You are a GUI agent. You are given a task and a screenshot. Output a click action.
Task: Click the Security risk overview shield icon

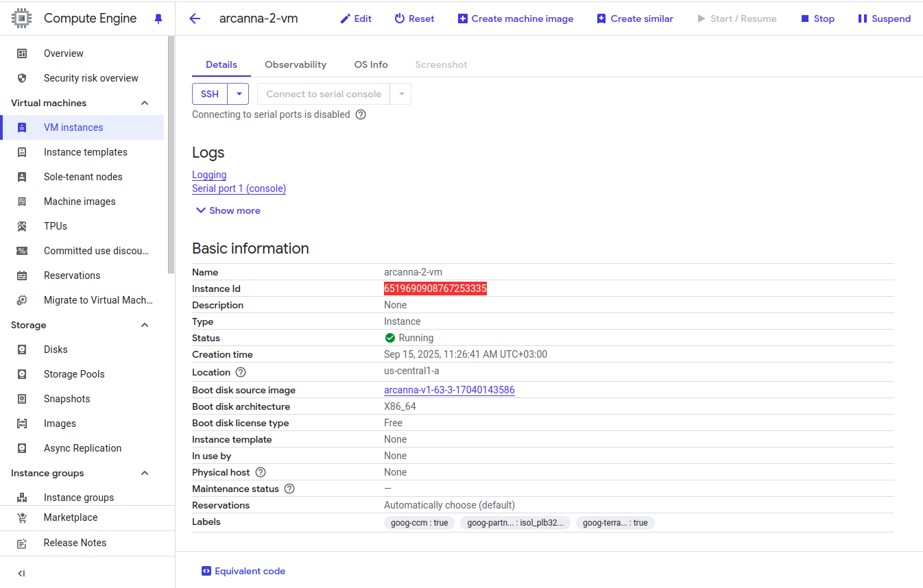22,78
